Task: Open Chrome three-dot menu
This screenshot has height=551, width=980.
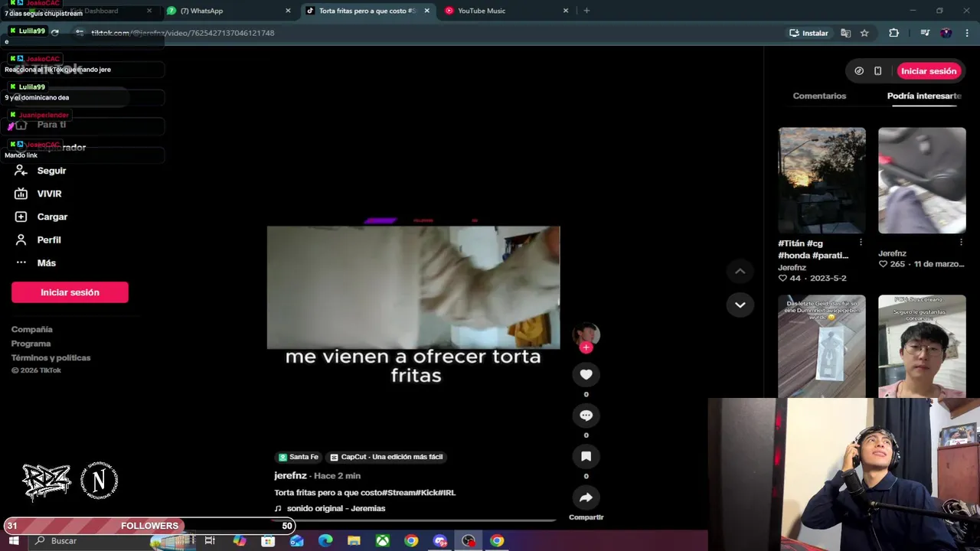Action: pyautogui.click(x=966, y=33)
